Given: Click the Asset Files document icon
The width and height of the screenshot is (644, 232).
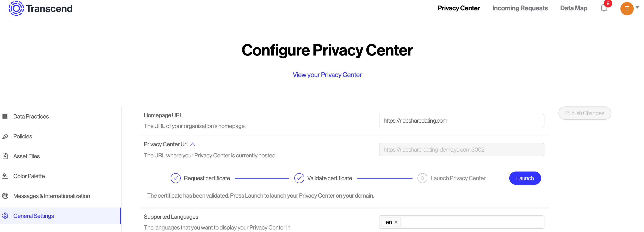Looking at the screenshot, I should 5,156.
